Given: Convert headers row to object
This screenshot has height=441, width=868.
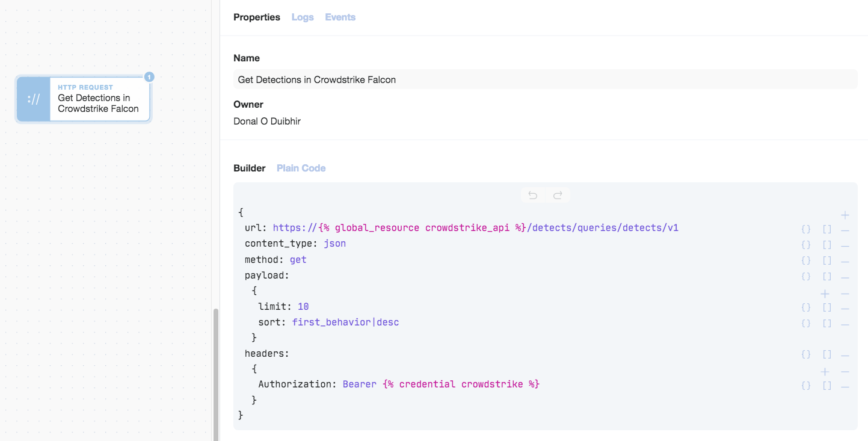Looking at the screenshot, I should tap(806, 354).
